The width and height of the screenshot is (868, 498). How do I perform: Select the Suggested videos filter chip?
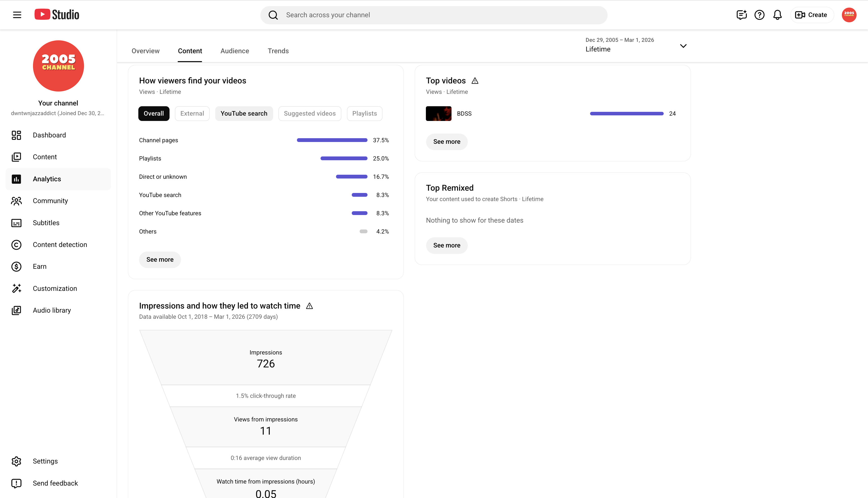pos(309,113)
